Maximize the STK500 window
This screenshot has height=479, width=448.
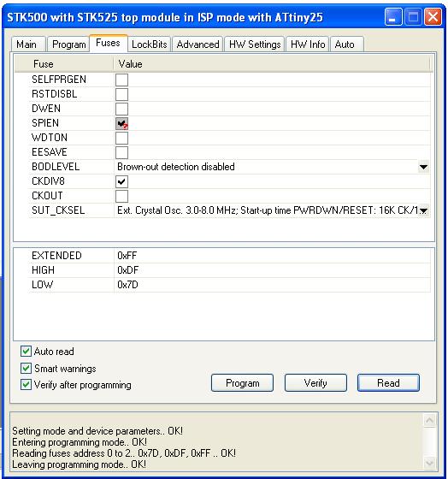tap(413, 17)
